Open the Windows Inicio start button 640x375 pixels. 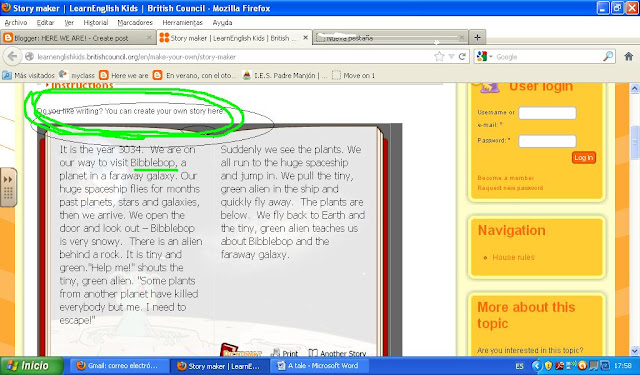(x=31, y=366)
